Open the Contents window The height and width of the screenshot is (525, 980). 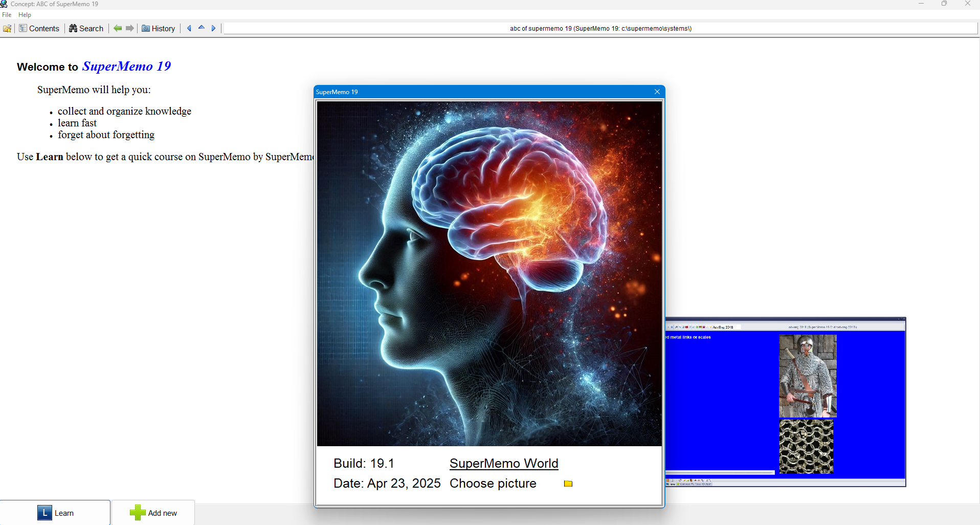[x=39, y=28]
